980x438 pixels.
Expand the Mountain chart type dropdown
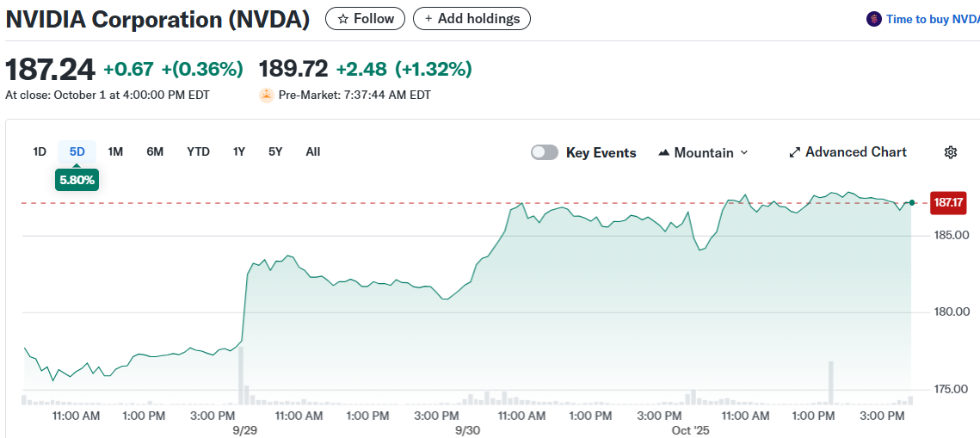point(744,152)
